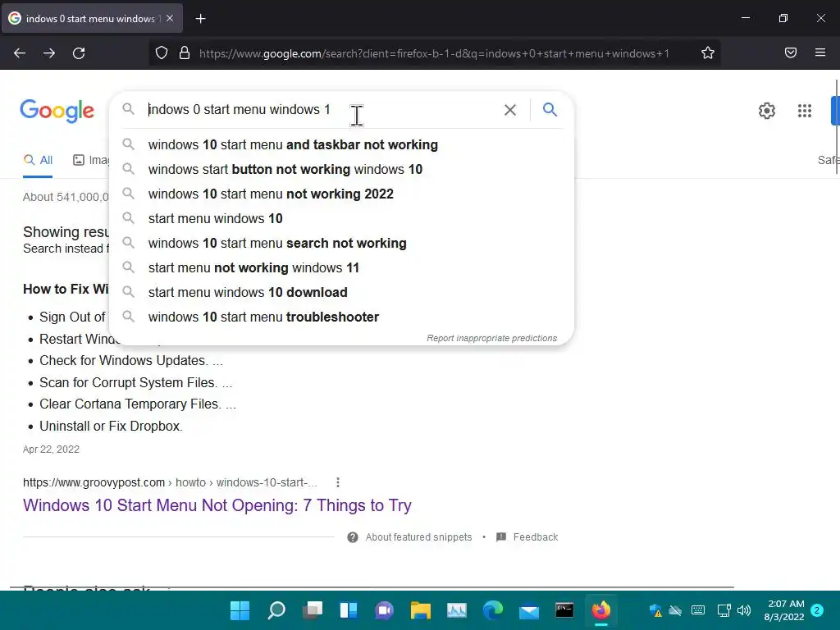Open Google quick settings gear icon
The height and width of the screenshot is (630, 840).
767,111
